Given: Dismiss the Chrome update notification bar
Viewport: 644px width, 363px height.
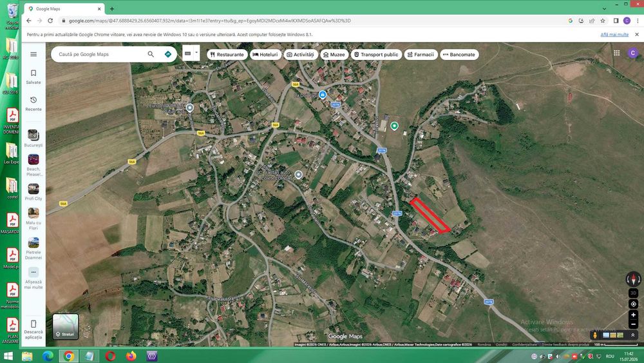Looking at the screenshot, I should click(637, 35).
